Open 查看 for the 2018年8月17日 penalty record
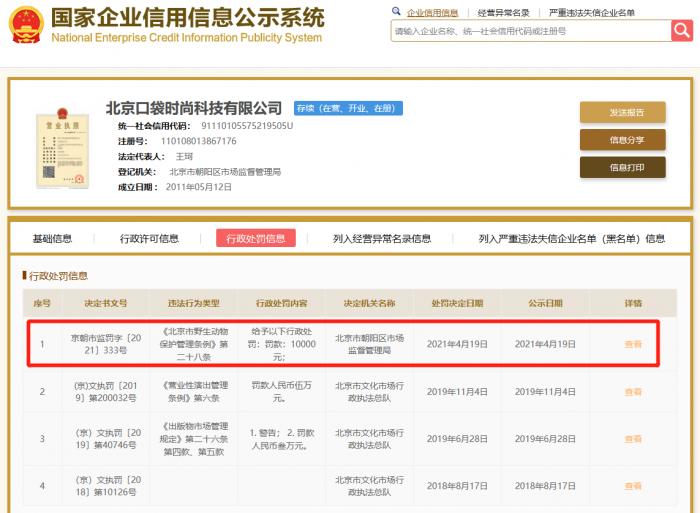 633,486
